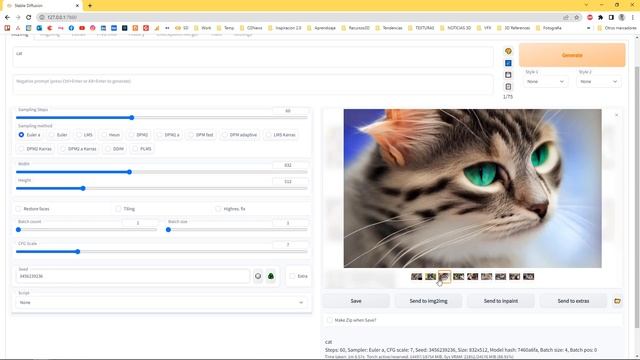Enable the Restore faces checkbox

18,209
